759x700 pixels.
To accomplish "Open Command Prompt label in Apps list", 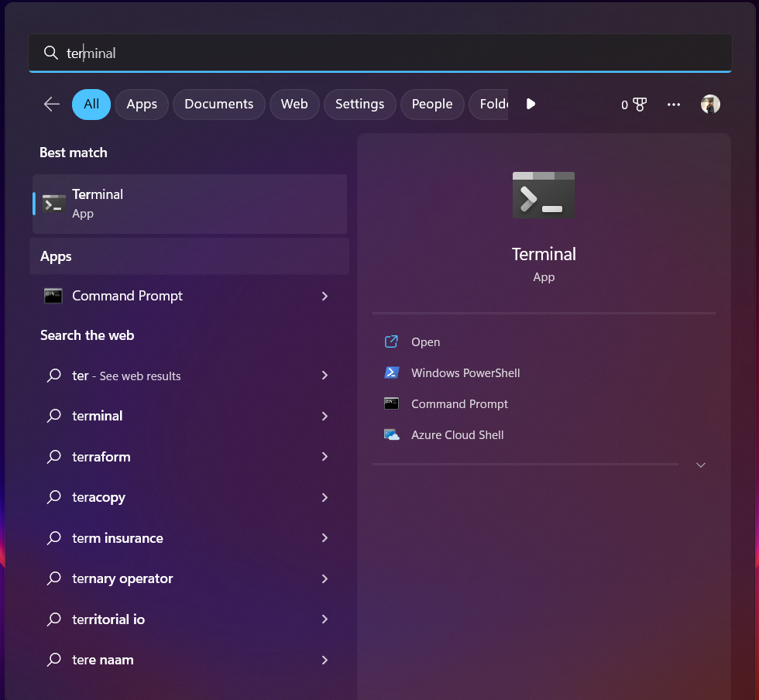I will (x=127, y=296).
